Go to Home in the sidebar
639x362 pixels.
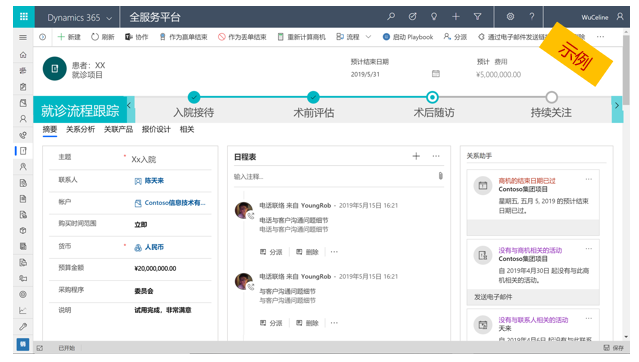[x=23, y=55]
